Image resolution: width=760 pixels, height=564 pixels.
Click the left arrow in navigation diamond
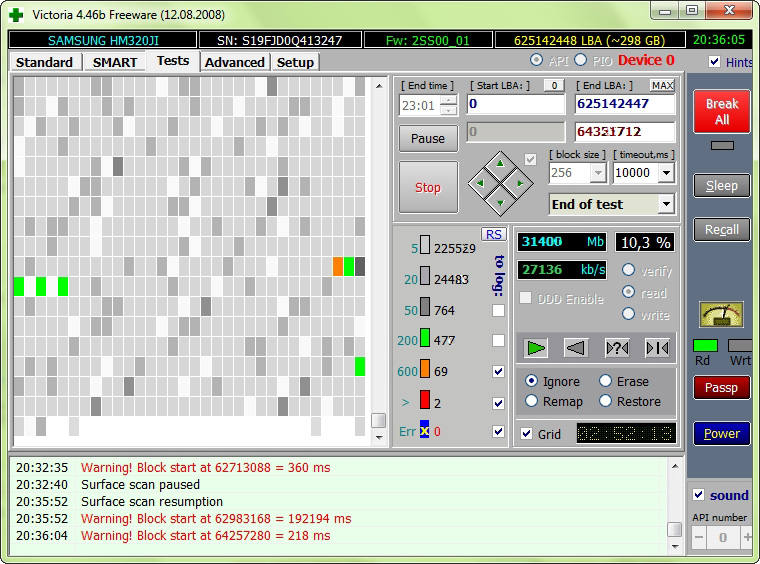[x=480, y=183]
